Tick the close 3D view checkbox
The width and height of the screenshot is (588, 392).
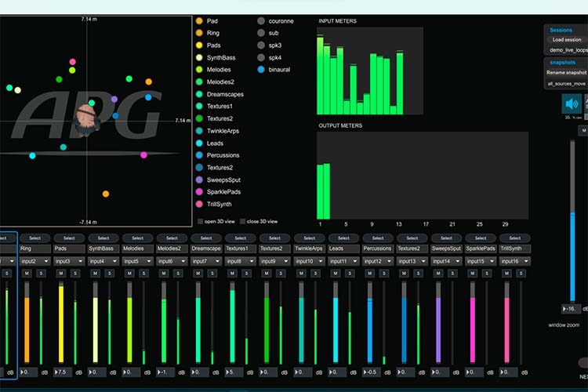coord(242,222)
